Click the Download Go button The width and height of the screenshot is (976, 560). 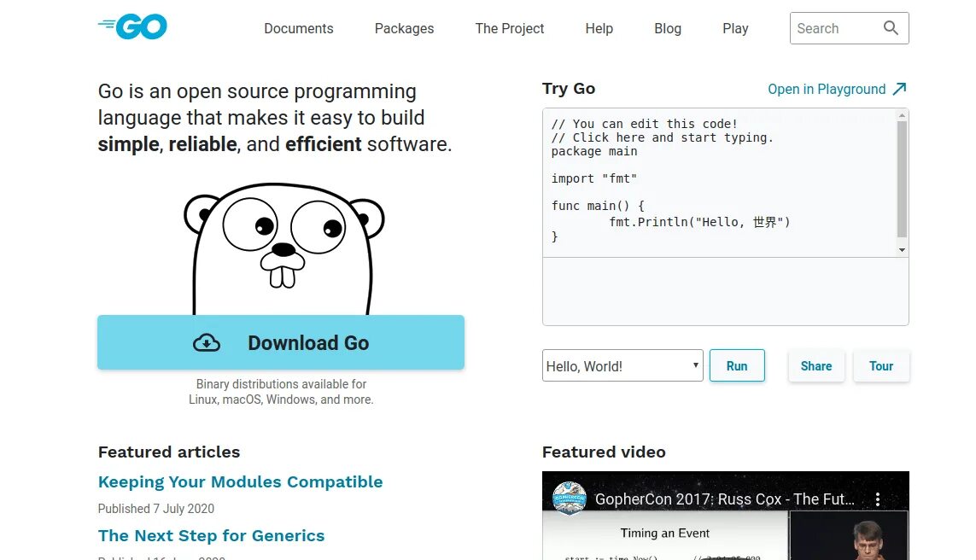pos(281,342)
